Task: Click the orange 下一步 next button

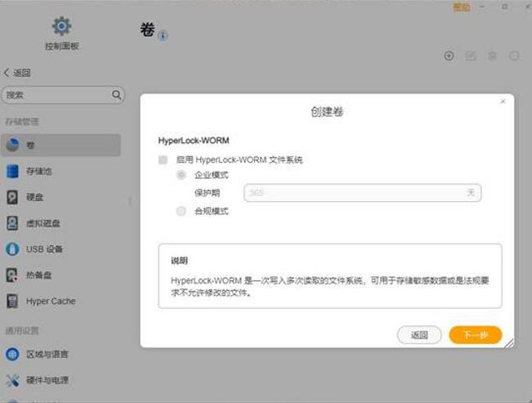Action: pyautogui.click(x=475, y=335)
